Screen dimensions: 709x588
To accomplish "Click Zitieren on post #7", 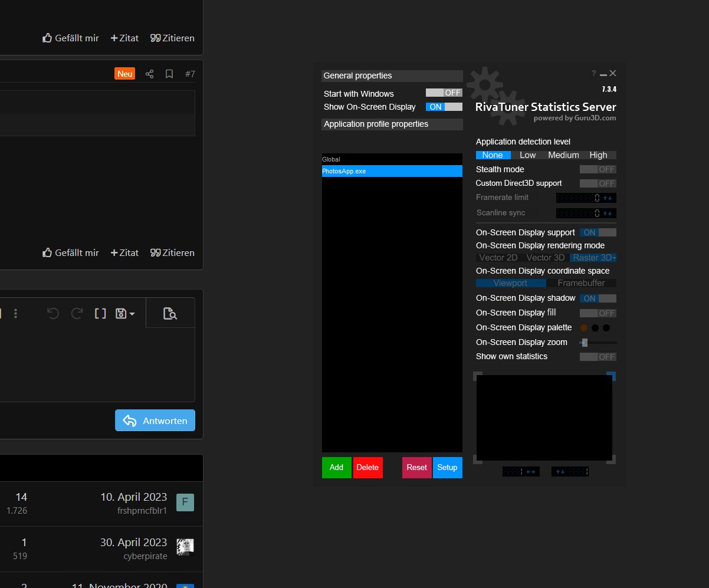I will click(x=172, y=252).
